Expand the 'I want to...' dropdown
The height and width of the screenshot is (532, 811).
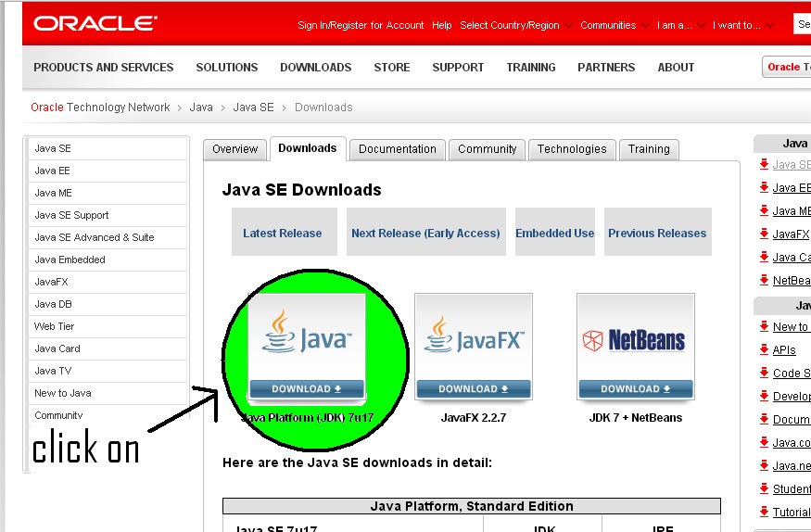(742, 25)
